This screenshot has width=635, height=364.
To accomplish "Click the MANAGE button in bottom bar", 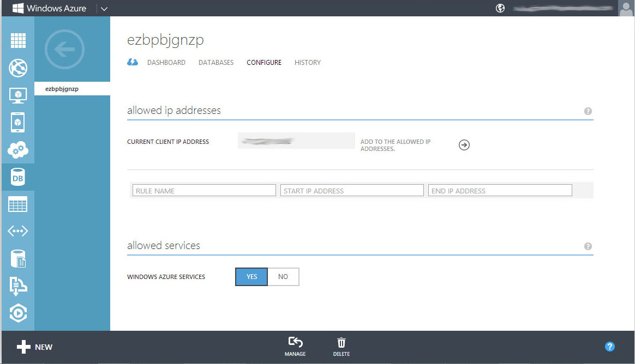I will [x=295, y=347].
